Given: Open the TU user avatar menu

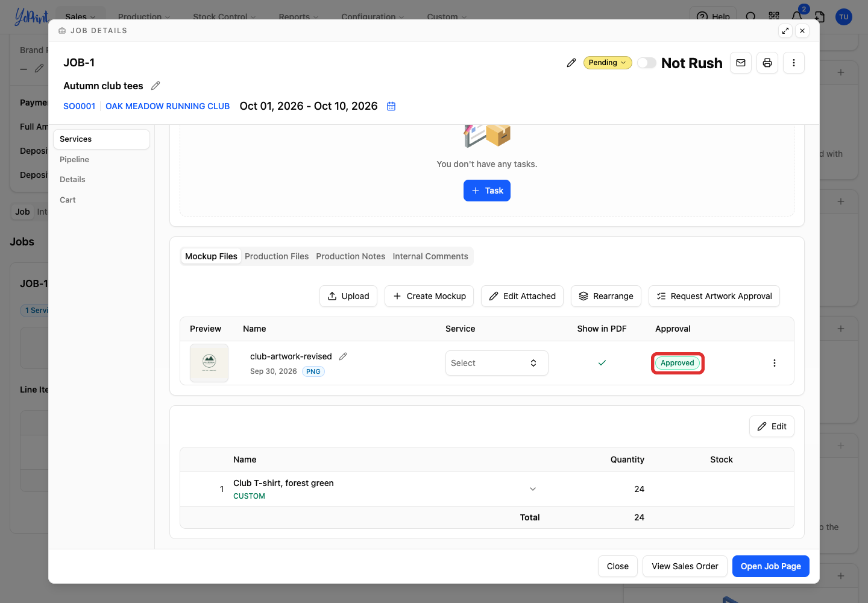Looking at the screenshot, I should (844, 17).
